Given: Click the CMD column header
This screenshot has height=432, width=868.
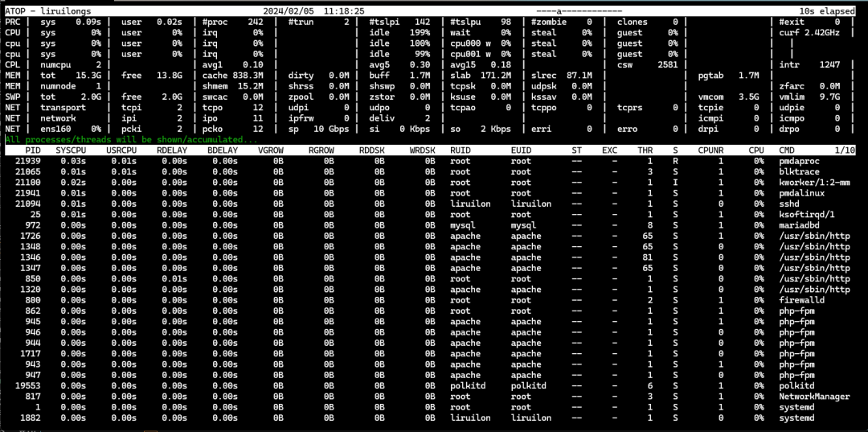Looking at the screenshot, I should tap(787, 150).
